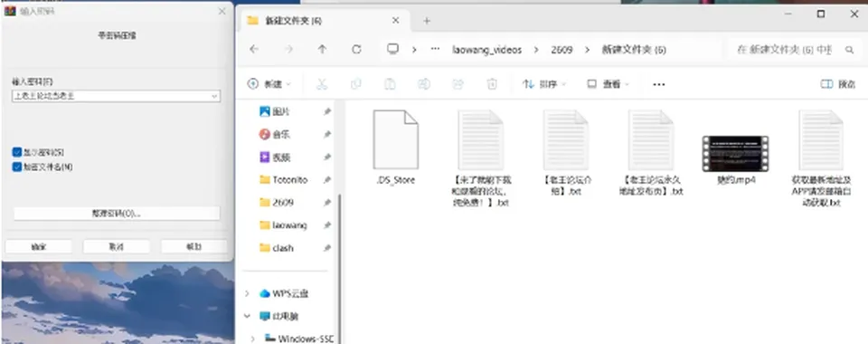Go back with the Explorer back arrow

point(254,49)
